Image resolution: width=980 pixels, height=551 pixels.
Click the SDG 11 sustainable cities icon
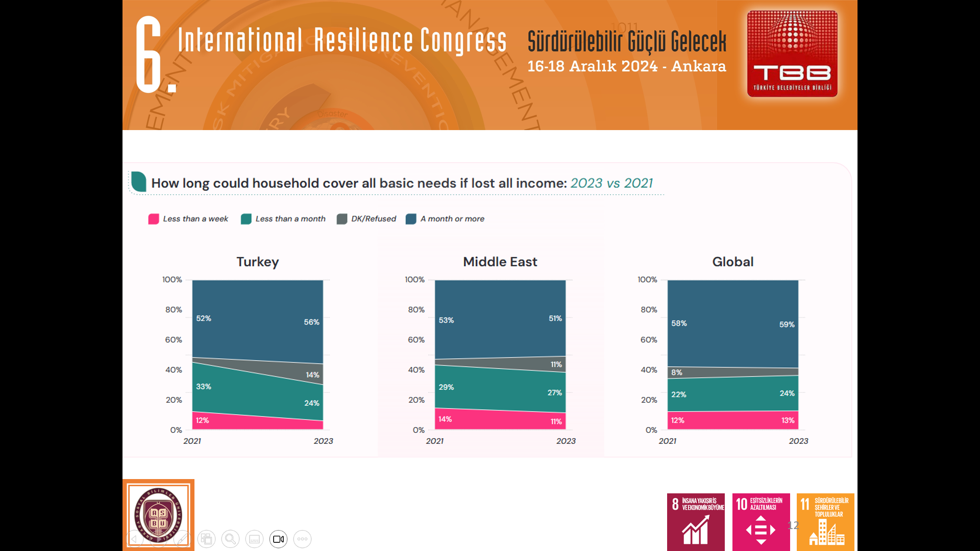pos(825,522)
